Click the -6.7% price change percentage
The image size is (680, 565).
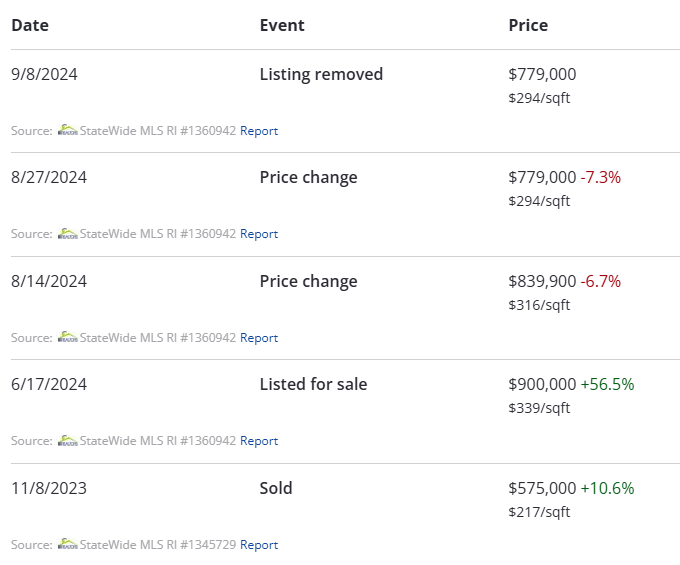coord(601,281)
